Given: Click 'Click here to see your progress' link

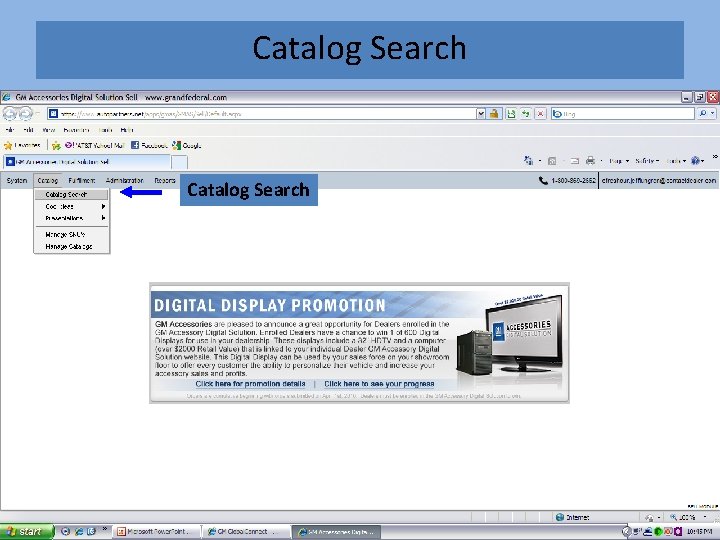Looking at the screenshot, I should (379, 384).
